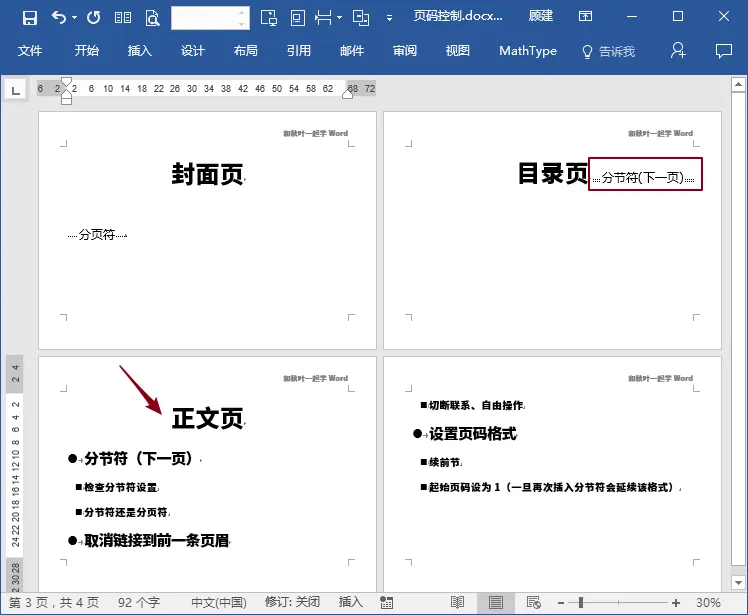The image size is (748, 615).
Task: Click the 续前节 line
Action: pyautogui.click(x=441, y=462)
